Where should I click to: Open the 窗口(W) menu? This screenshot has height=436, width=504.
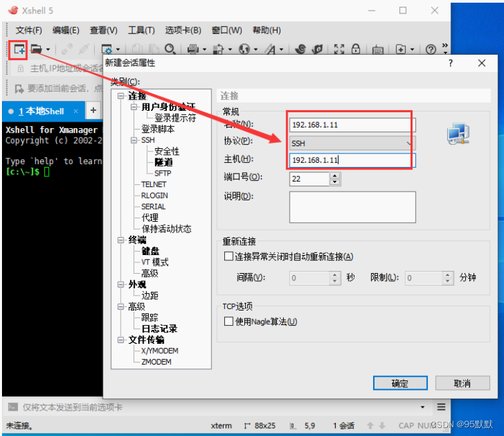point(226,30)
